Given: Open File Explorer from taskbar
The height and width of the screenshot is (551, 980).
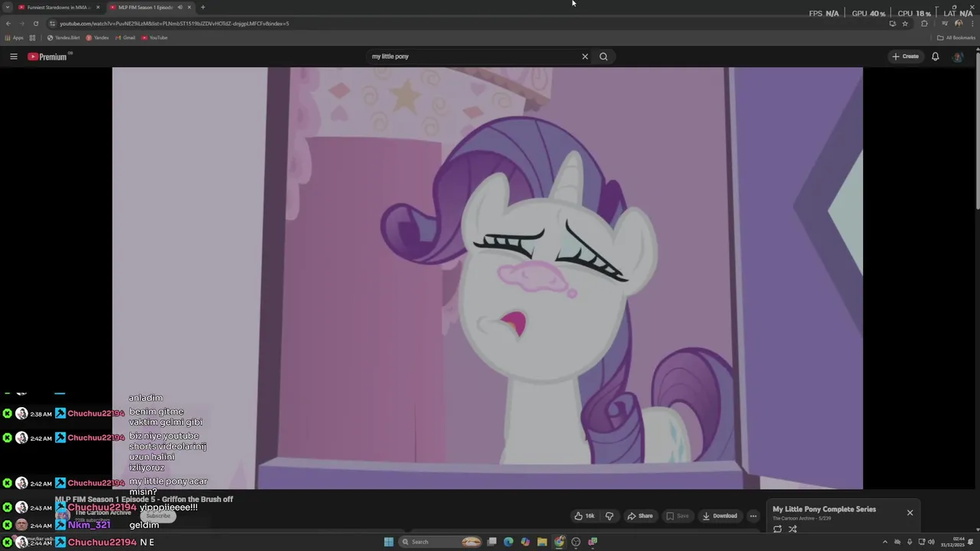Looking at the screenshot, I should click(x=542, y=542).
